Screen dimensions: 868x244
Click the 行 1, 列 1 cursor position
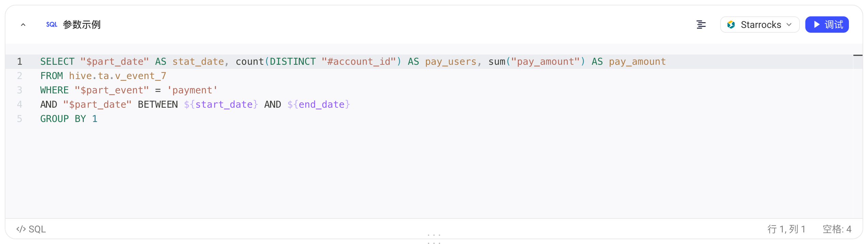click(786, 229)
